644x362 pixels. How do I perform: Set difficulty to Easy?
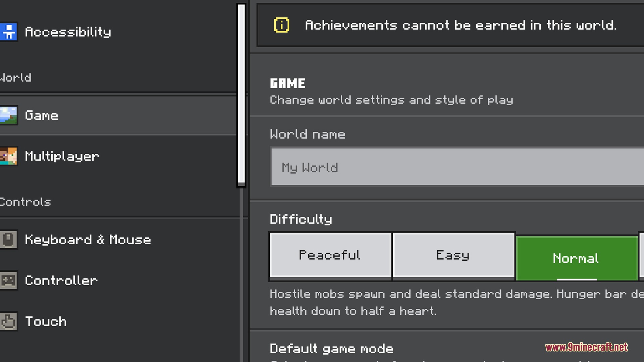pos(453,255)
